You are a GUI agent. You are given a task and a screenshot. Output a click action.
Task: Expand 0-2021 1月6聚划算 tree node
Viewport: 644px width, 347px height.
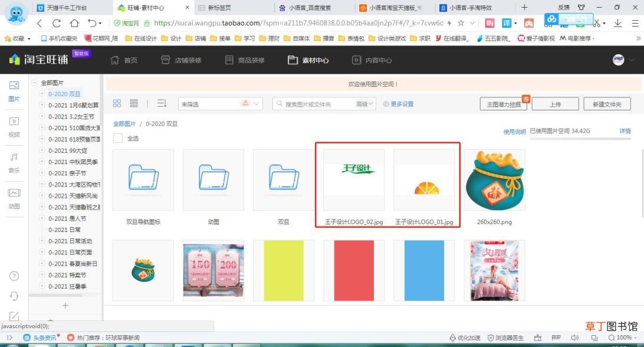[41, 105]
